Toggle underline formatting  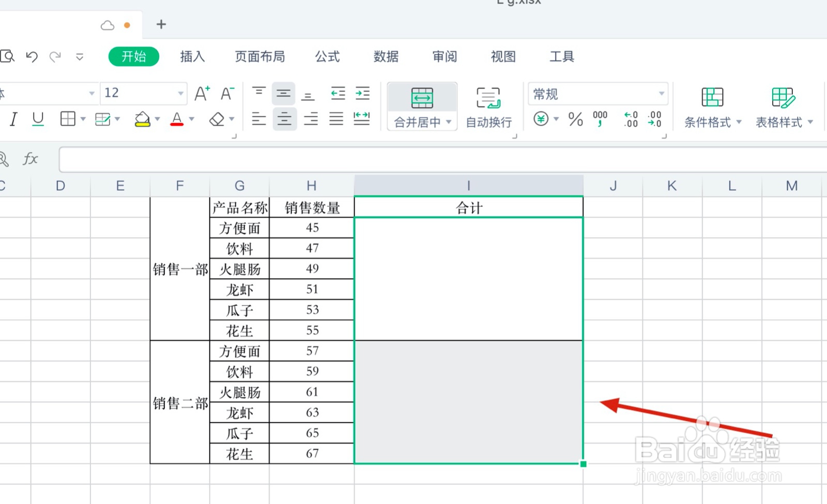(38, 119)
